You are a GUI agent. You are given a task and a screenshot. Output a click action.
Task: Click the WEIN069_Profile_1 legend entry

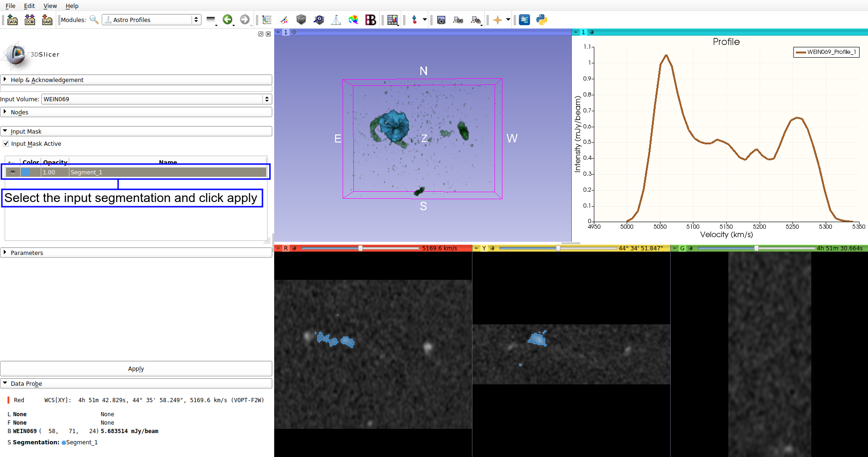826,52
